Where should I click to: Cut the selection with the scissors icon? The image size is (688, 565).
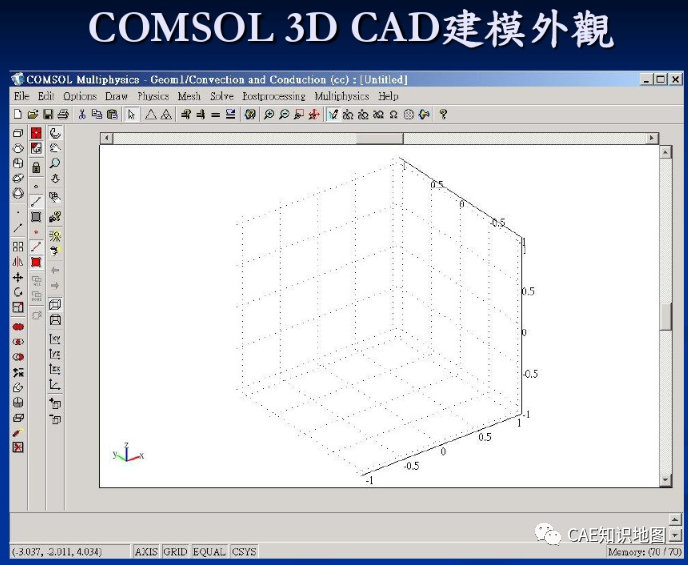point(82,114)
